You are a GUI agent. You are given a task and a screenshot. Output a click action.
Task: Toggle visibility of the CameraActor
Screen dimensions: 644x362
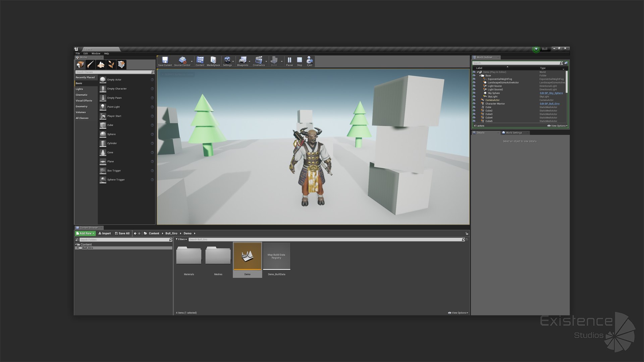point(474,100)
